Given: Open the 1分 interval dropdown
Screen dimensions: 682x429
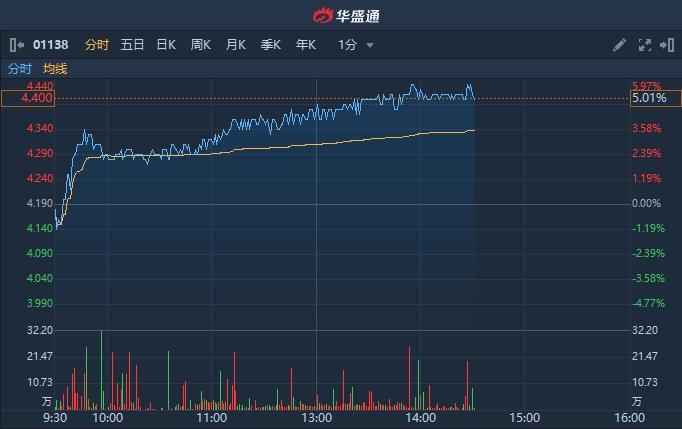Looking at the screenshot, I should 356,45.
